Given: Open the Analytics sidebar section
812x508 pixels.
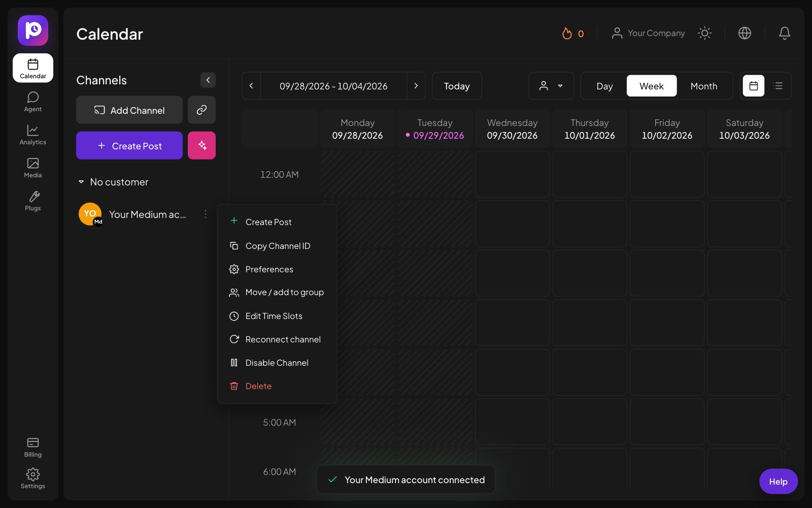Looking at the screenshot, I should pos(33,135).
